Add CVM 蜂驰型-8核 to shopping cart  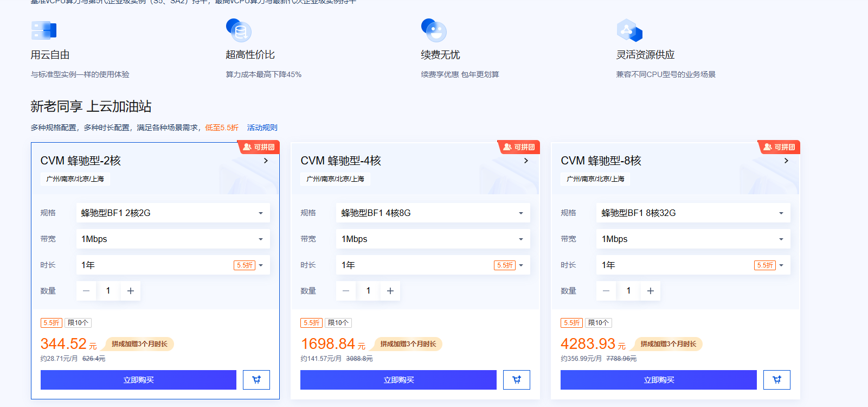777,380
